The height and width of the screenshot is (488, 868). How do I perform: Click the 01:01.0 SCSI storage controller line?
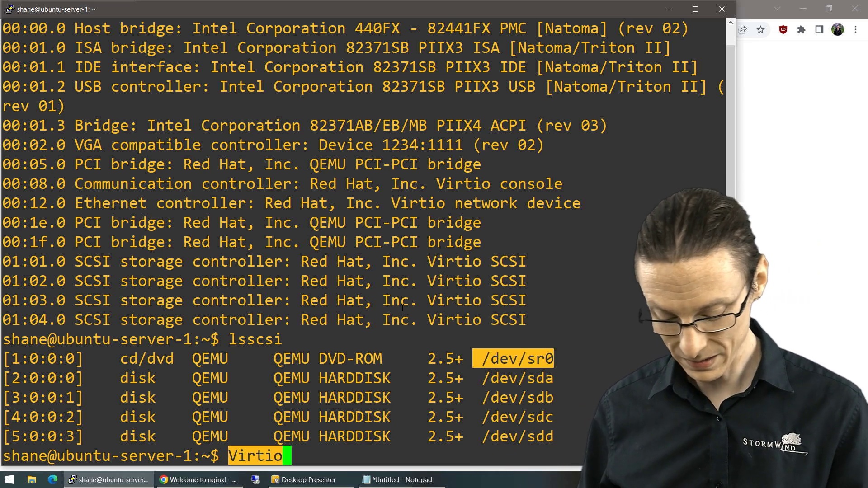(264, 261)
